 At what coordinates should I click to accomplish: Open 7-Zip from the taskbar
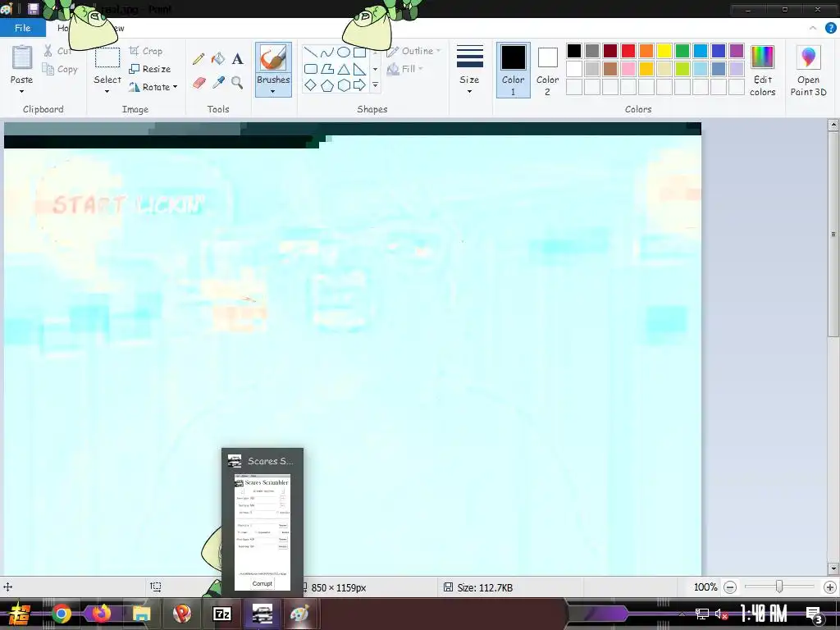(221, 614)
